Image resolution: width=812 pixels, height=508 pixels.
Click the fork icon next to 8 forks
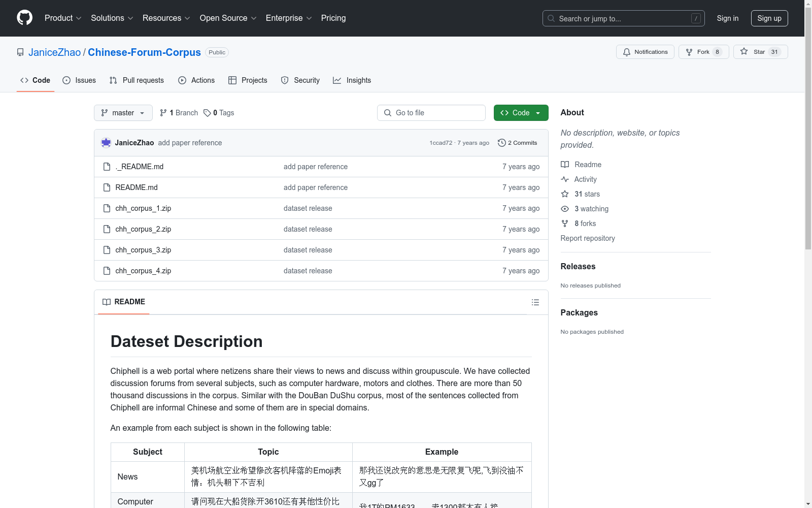565,224
